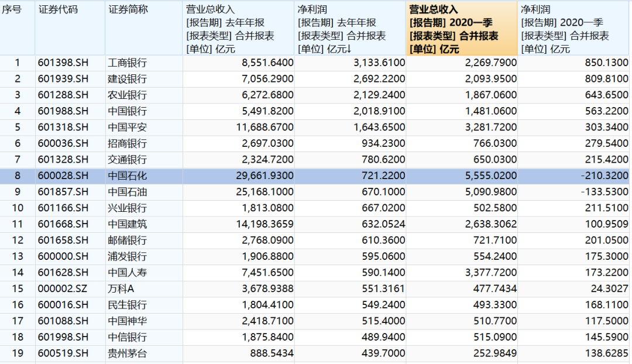Screen dimensions: 632x364
Task: Click Q1 net profit 138.6285
Action: click(x=607, y=353)
